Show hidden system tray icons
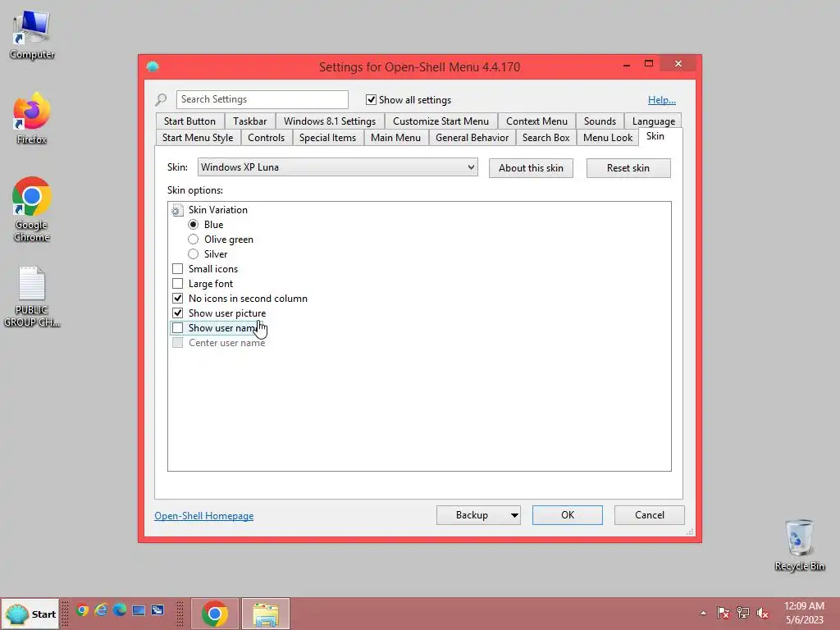Viewport: 840px width, 630px height. (x=703, y=614)
